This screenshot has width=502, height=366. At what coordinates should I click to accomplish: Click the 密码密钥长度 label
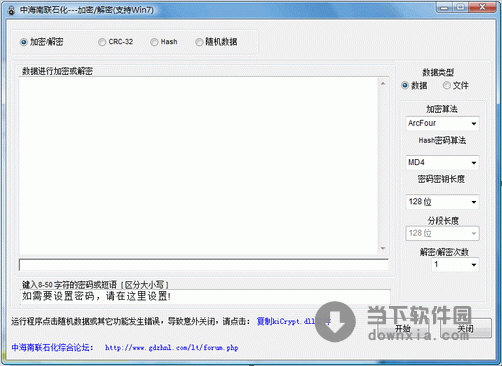click(x=441, y=179)
